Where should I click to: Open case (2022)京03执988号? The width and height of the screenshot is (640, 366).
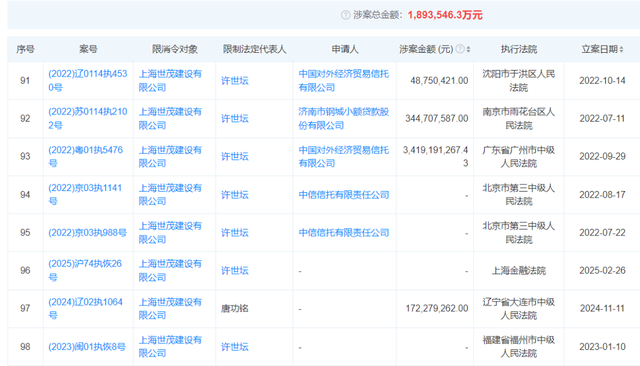pos(87,233)
